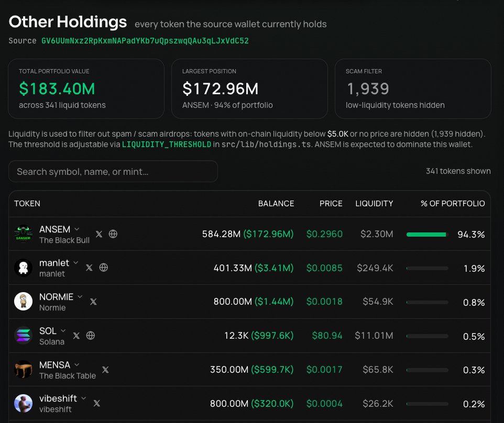Sort by the TOKEN column header
Screen dimensions: 504x423
click(x=27, y=204)
